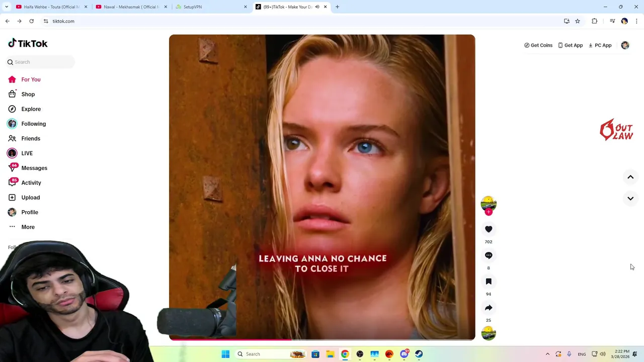644x362 pixels.
Task: Show hidden system tray icons
Action: (547, 354)
